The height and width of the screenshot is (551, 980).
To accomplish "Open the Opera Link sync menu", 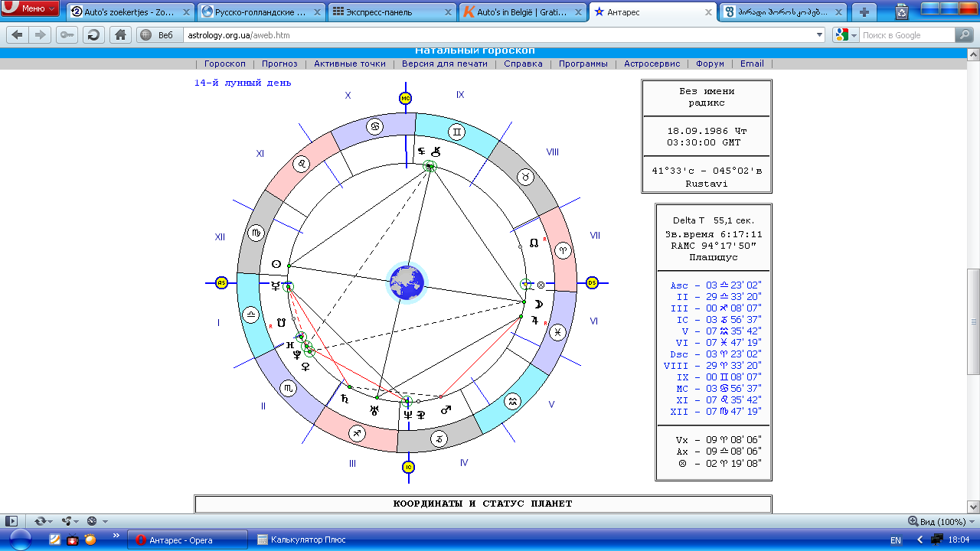I will (x=44, y=521).
